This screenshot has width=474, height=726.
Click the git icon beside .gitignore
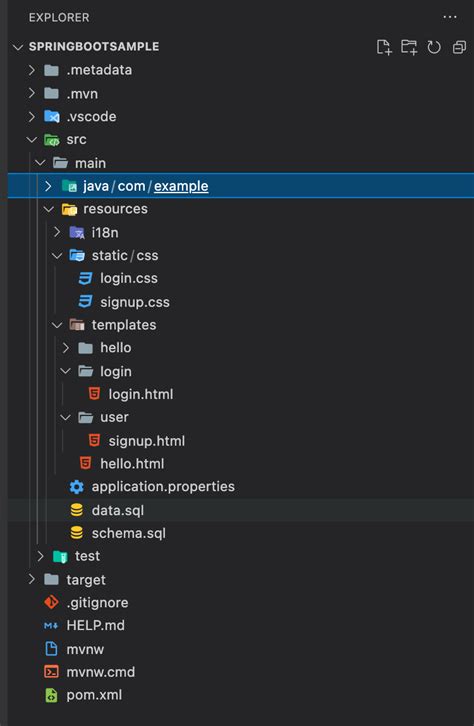point(51,602)
